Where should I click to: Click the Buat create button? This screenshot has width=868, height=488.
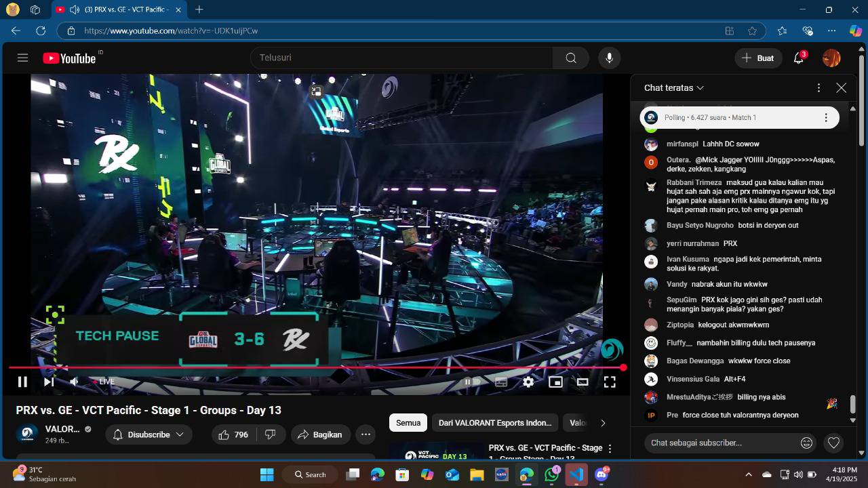click(x=758, y=58)
